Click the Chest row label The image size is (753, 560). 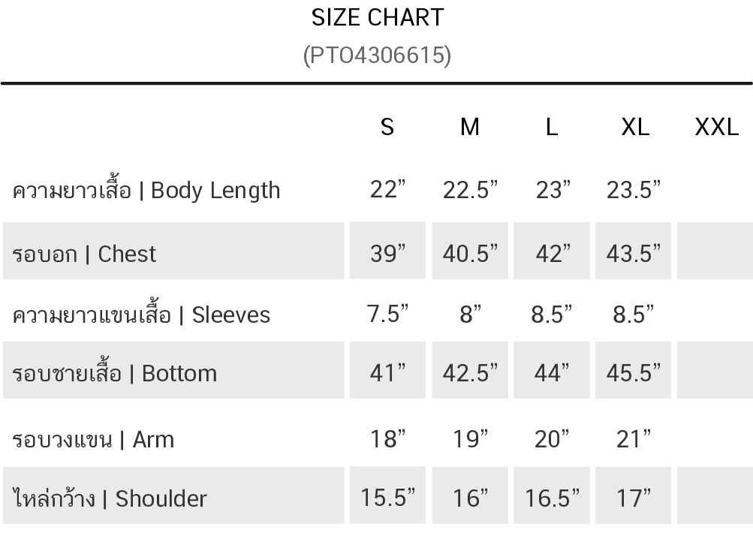pos(84,254)
